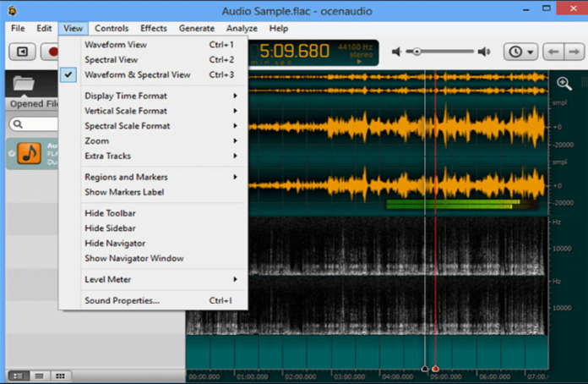Switch sidebar to simple list view
588x384 pixels.
(39, 375)
